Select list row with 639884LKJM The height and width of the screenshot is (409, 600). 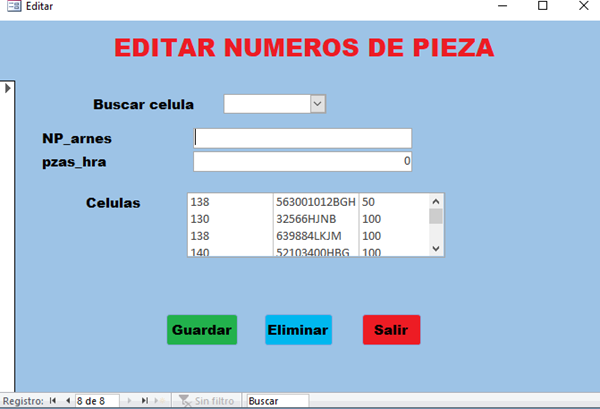coord(308,236)
